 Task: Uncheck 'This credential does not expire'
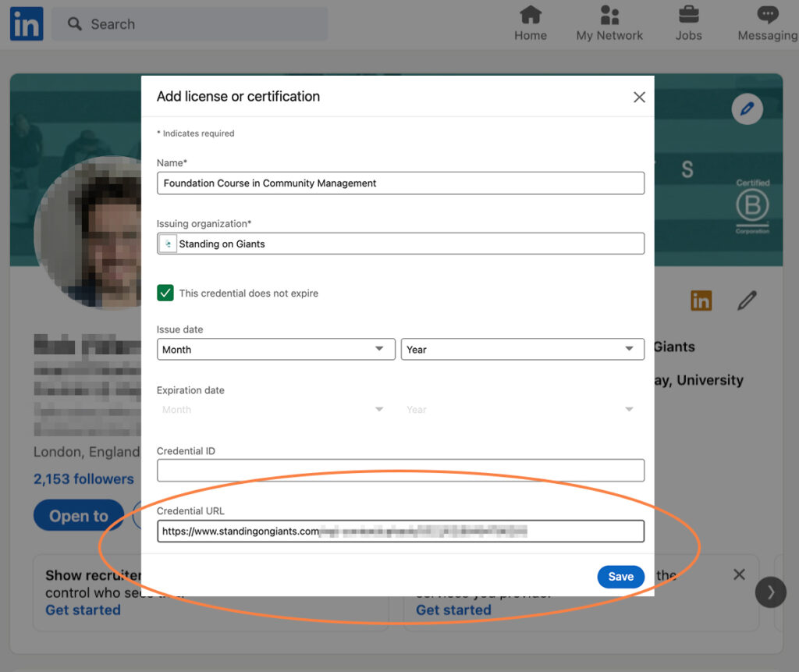(165, 293)
